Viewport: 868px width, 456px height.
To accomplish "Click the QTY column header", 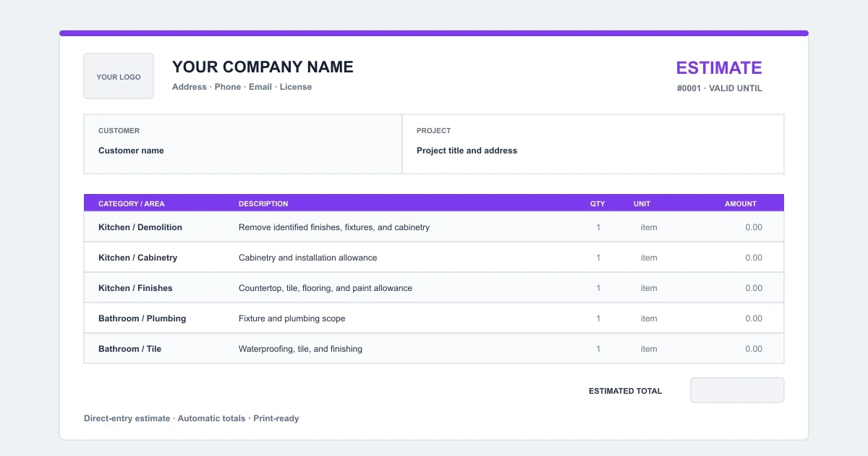I will pos(597,204).
